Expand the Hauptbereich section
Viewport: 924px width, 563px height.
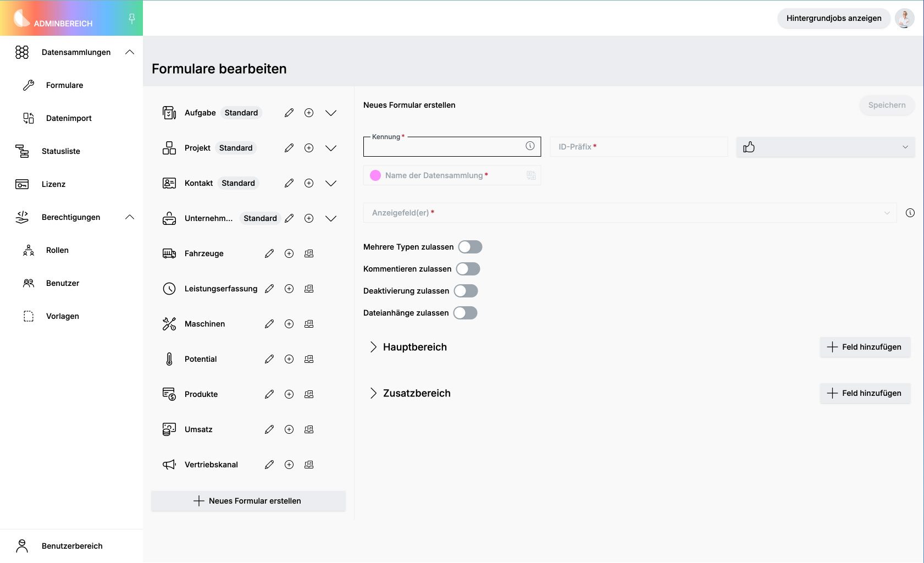click(373, 347)
